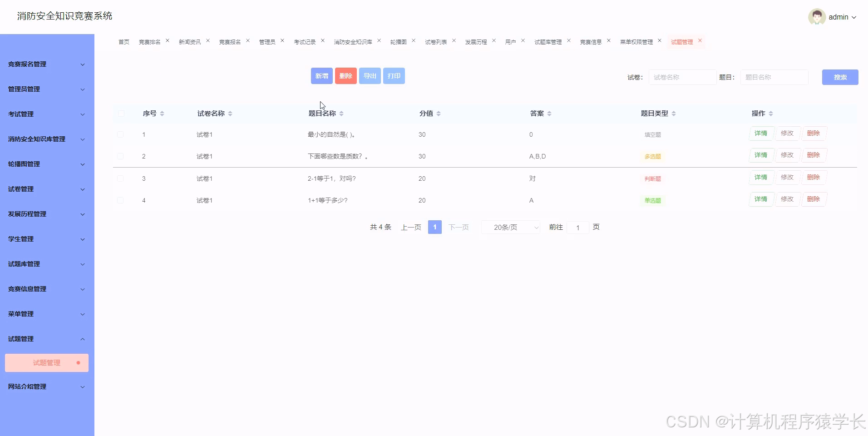868x436 pixels.
Task: Close the 管理员 tab
Action: point(282,40)
